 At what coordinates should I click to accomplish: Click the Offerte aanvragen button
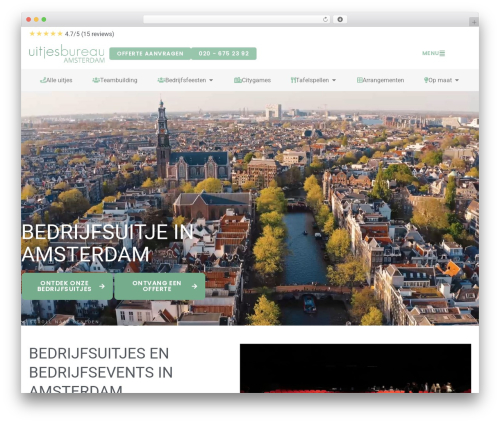tap(150, 53)
